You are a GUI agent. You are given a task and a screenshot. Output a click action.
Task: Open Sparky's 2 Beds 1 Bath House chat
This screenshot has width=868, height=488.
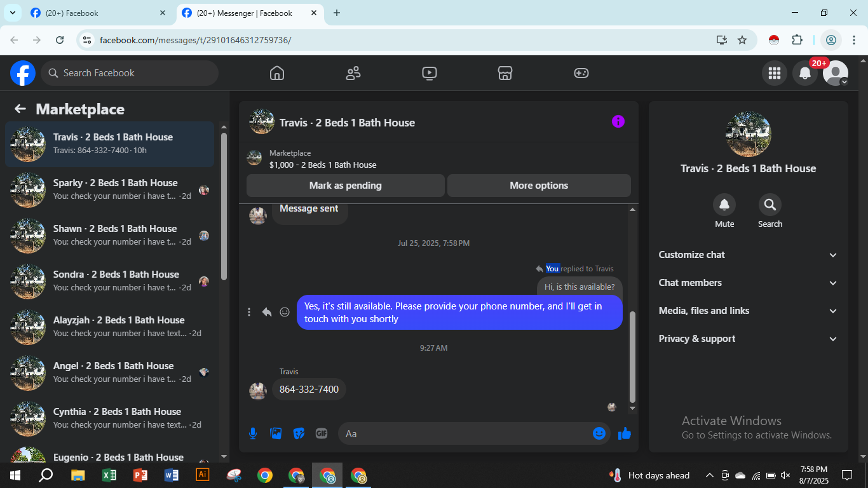[x=110, y=190]
